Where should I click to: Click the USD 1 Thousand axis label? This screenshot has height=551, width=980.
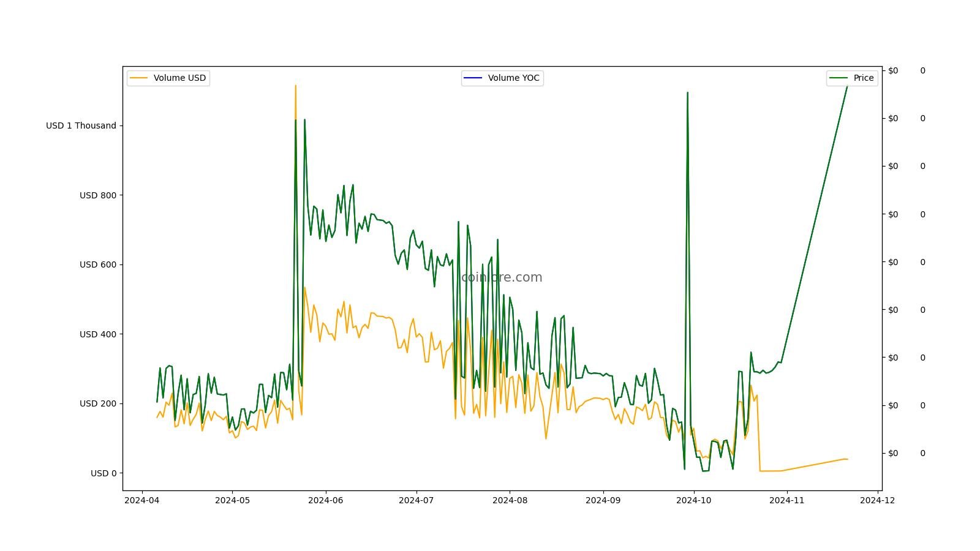[81, 126]
